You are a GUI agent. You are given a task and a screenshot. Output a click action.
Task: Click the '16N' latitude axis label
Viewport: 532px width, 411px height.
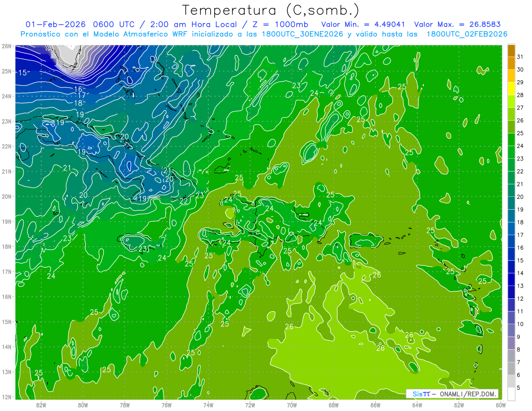(x=6, y=297)
